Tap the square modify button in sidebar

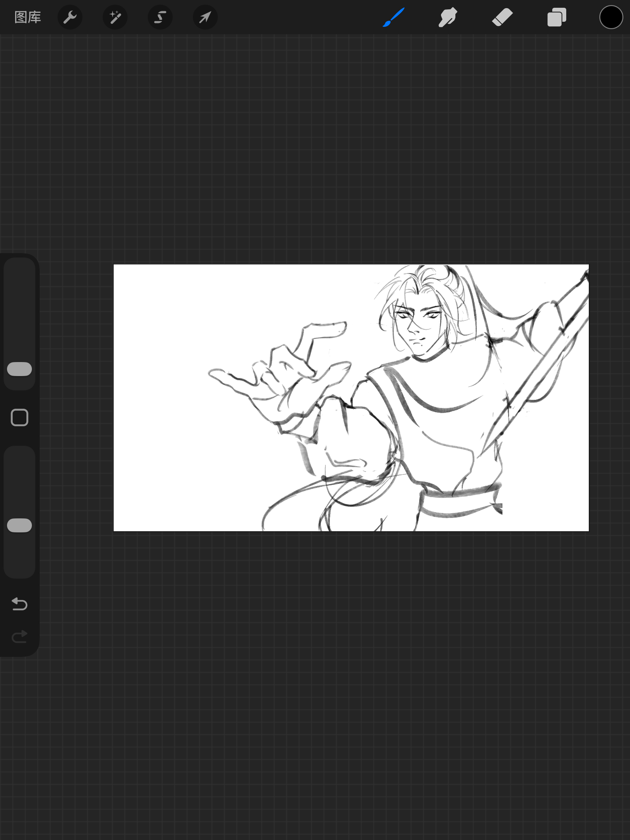pyautogui.click(x=19, y=418)
